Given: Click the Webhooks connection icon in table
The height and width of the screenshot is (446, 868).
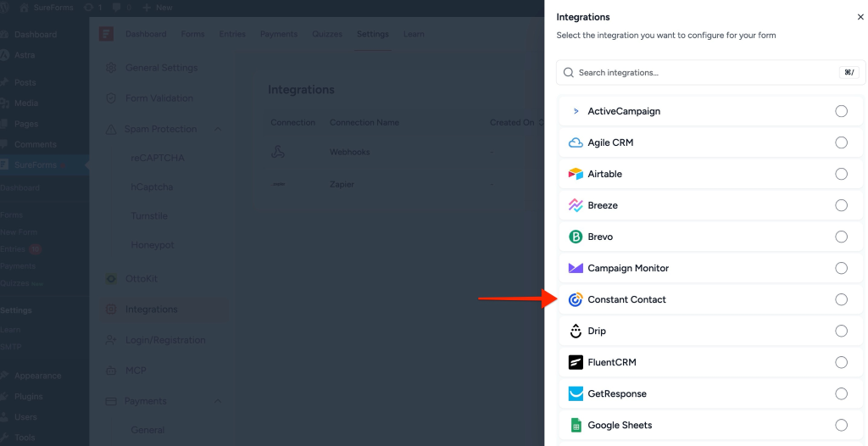Looking at the screenshot, I should [x=278, y=152].
